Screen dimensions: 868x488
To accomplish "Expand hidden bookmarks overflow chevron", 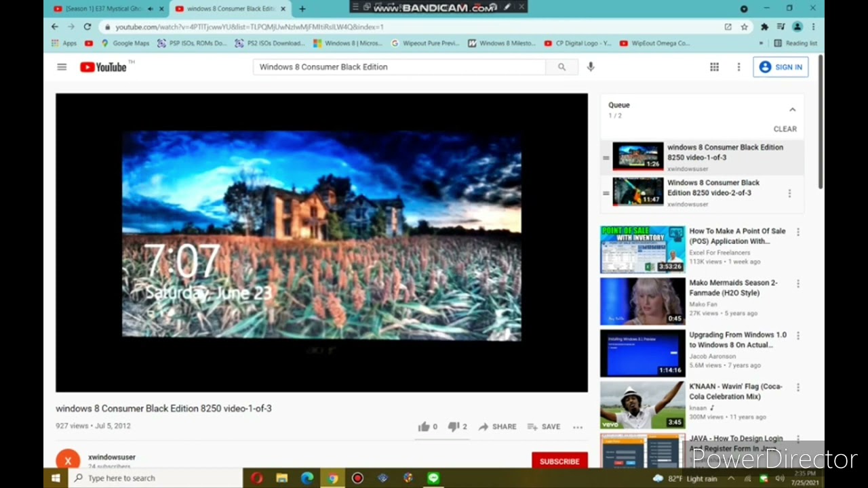I will point(761,43).
